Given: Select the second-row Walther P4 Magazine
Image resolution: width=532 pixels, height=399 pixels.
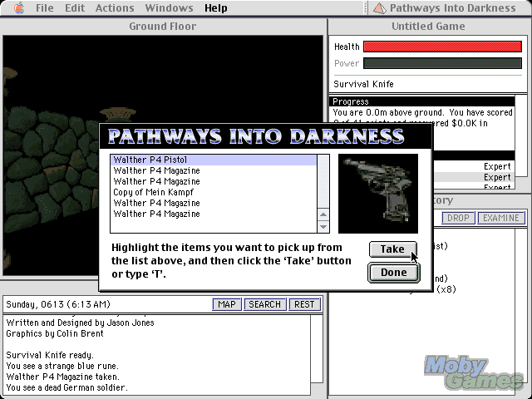Looking at the screenshot, I should pos(214,170).
